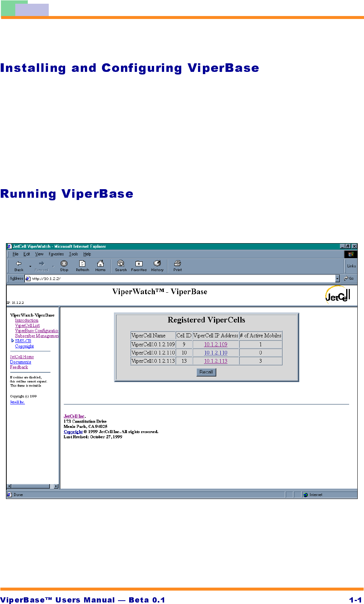Screen dimensions: 364x604
Task: Open the ViperBase Configuration link
Action: [36, 331]
